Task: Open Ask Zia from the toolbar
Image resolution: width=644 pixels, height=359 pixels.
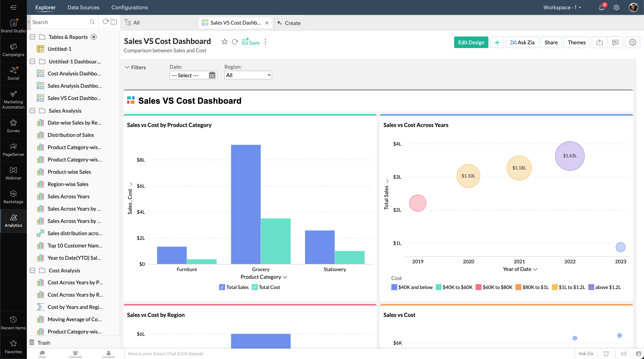Action: (x=522, y=42)
